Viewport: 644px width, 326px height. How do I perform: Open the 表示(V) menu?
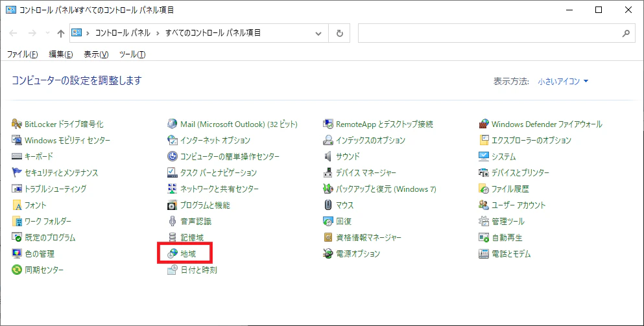[x=96, y=54]
